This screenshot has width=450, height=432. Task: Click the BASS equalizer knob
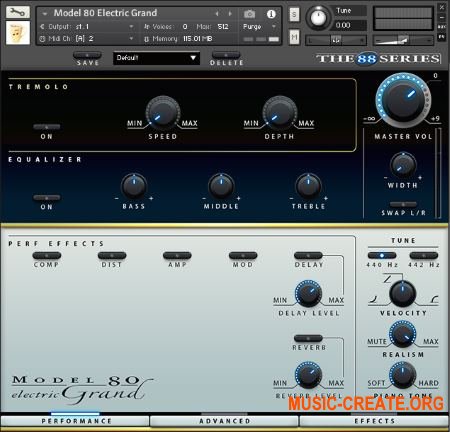pyautogui.click(x=134, y=186)
